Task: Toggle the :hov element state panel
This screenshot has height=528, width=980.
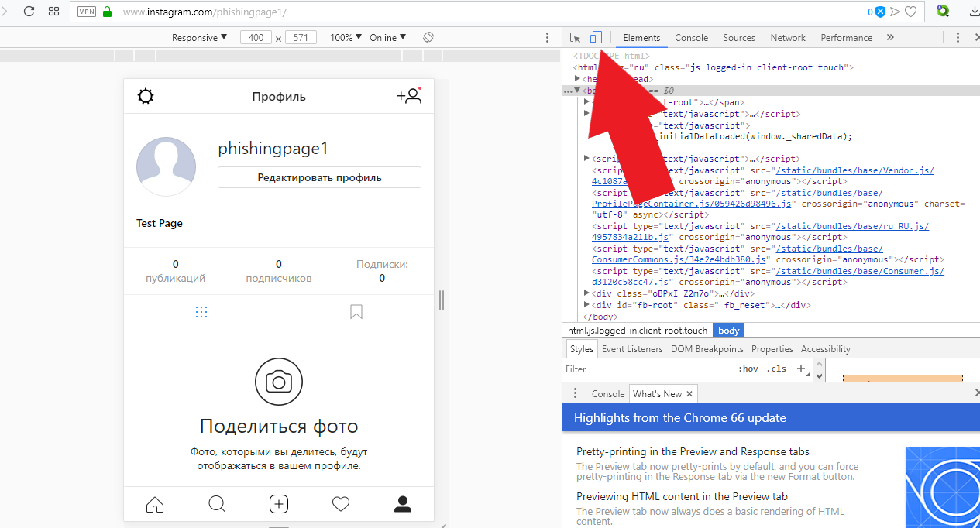Action: coord(748,369)
